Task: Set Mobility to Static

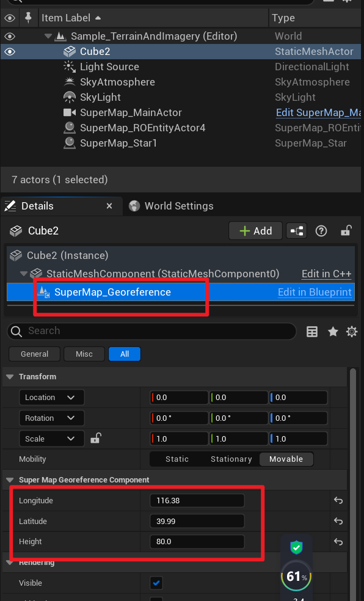Action: coord(177,459)
